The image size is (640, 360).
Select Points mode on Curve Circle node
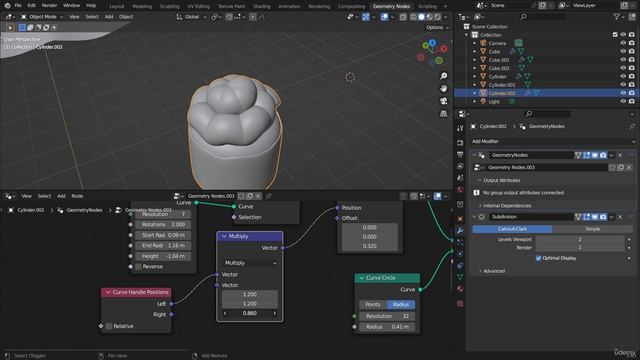pos(373,304)
